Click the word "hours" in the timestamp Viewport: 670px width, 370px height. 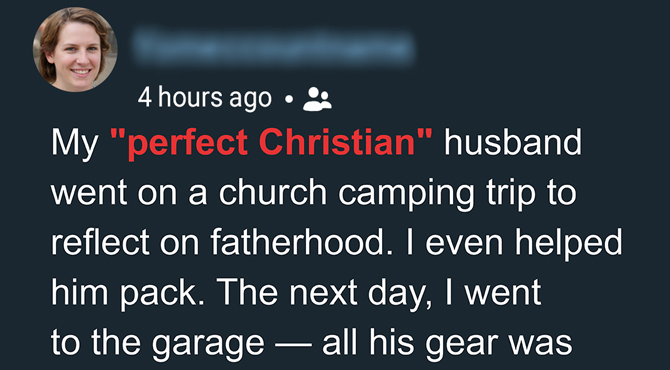click(x=191, y=97)
